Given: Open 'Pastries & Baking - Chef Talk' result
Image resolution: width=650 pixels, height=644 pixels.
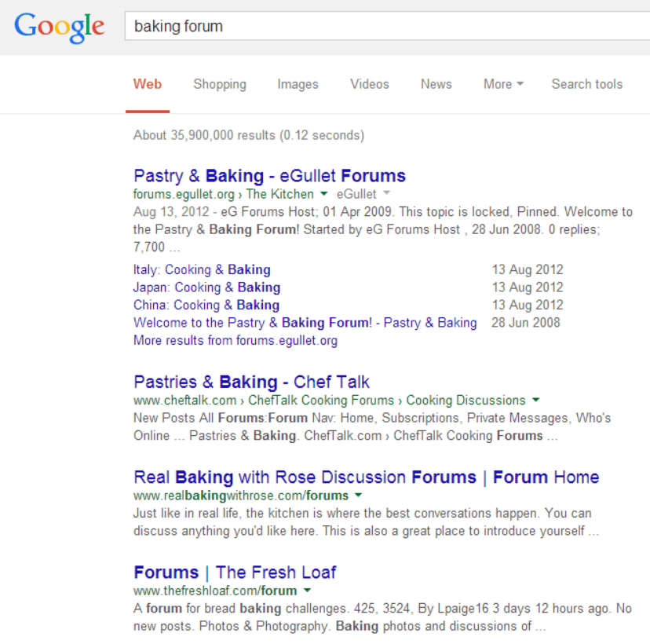Looking at the screenshot, I should coord(252,382).
